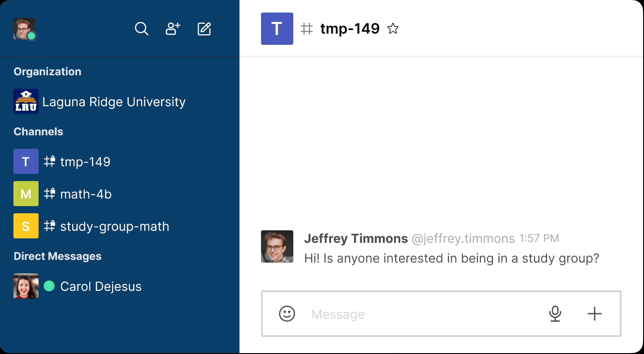This screenshot has height=354, width=644.
Task: Click the purple T channel icon in header
Action: (277, 29)
